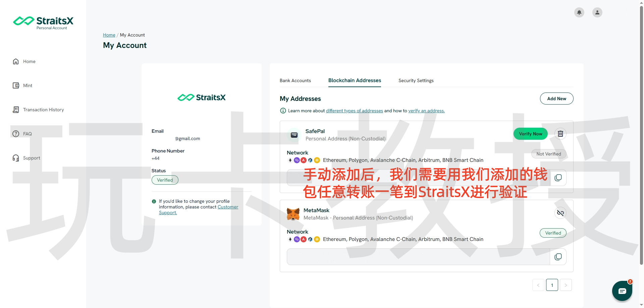Open the user profile avatar menu

click(597, 13)
